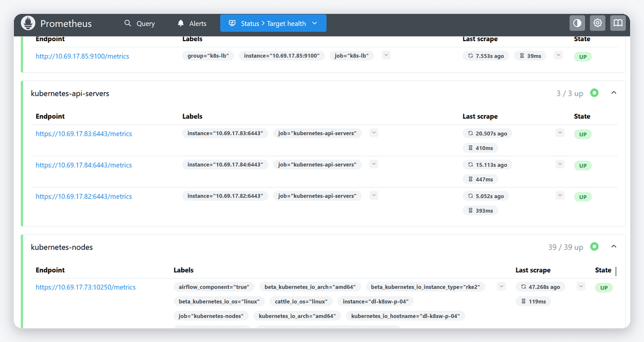Click the kubernetes-nodes green health indicator
The width and height of the screenshot is (644, 342).
coord(594,246)
